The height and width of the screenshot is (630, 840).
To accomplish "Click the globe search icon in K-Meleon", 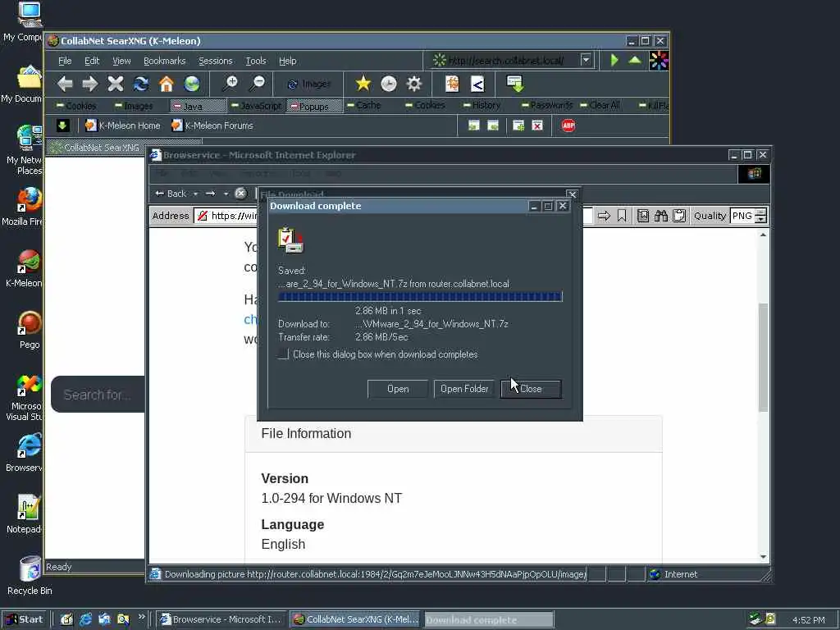I will (192, 84).
